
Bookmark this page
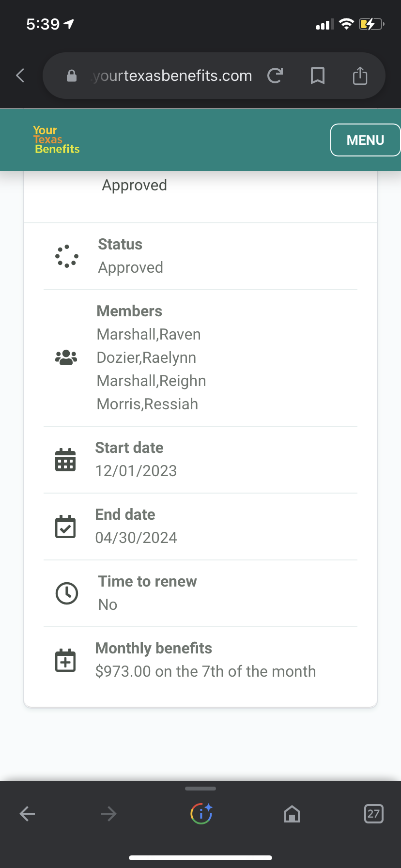(x=318, y=76)
